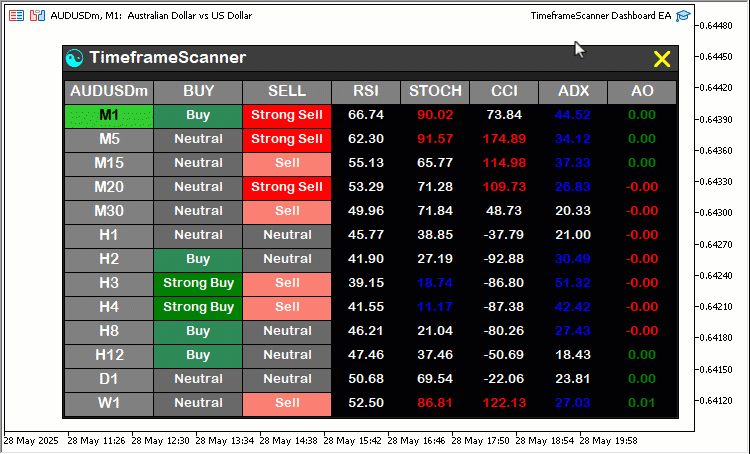Select the H2 timeframe button

tap(109, 260)
